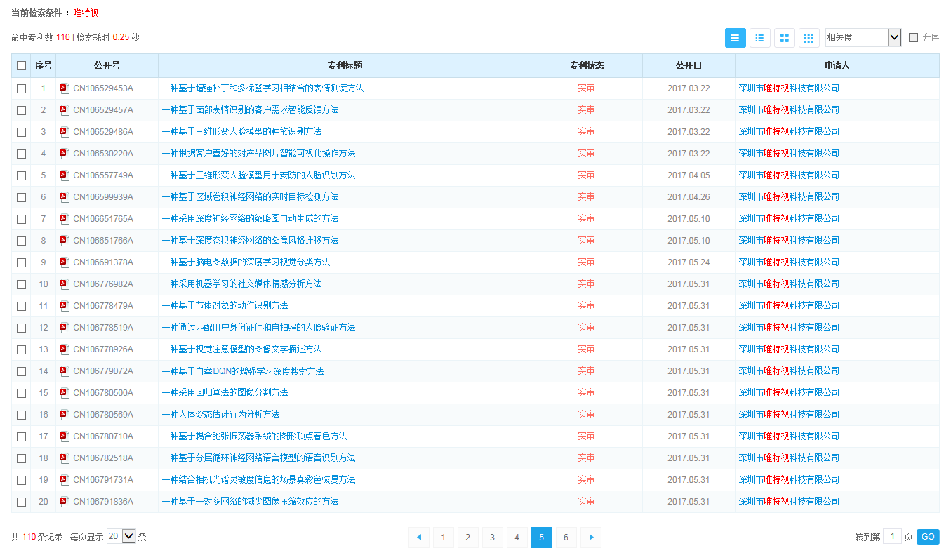
Task: Open applicant link in row 3
Action: (789, 132)
